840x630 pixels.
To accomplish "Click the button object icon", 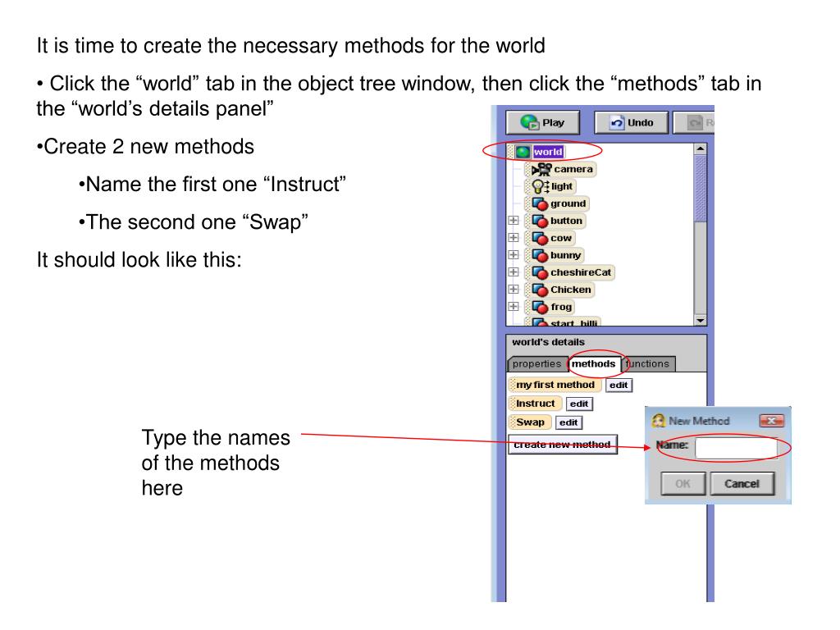I will 540,221.
